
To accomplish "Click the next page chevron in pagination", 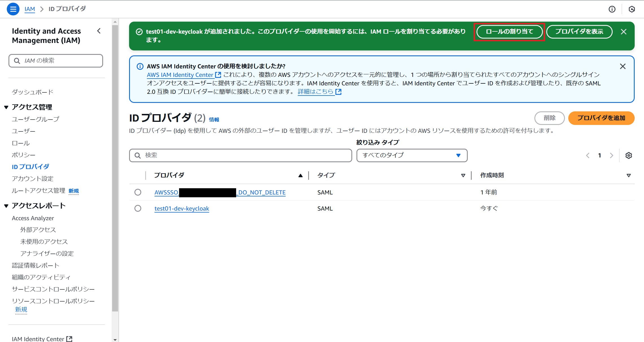I will coord(612,155).
